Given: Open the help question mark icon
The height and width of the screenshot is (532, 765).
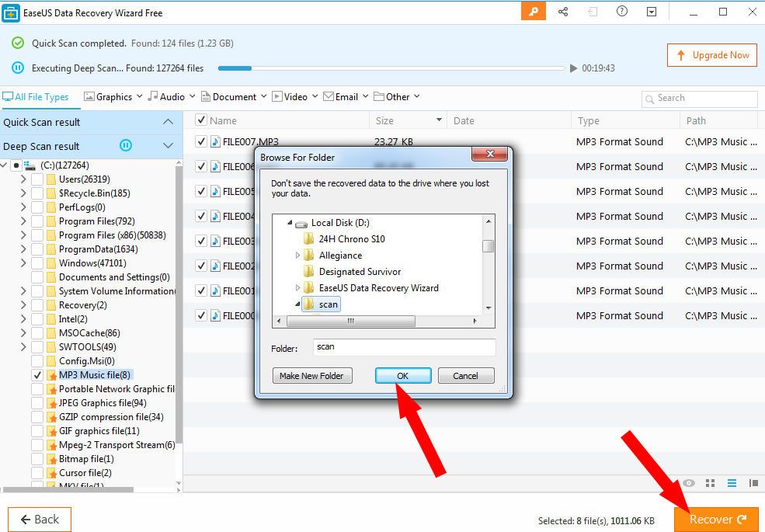Looking at the screenshot, I should point(622,11).
